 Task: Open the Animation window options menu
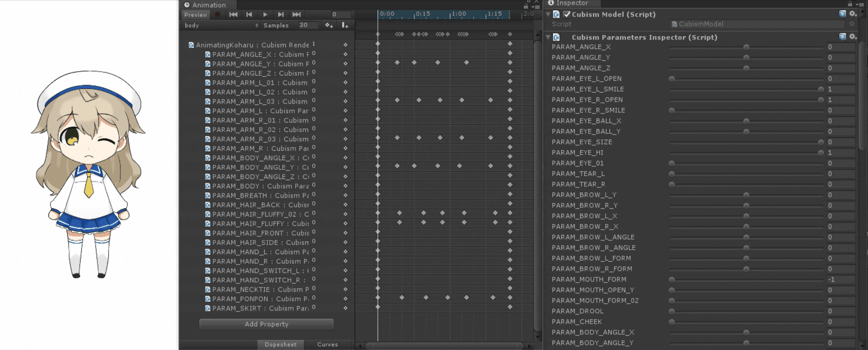pyautogui.click(x=536, y=6)
